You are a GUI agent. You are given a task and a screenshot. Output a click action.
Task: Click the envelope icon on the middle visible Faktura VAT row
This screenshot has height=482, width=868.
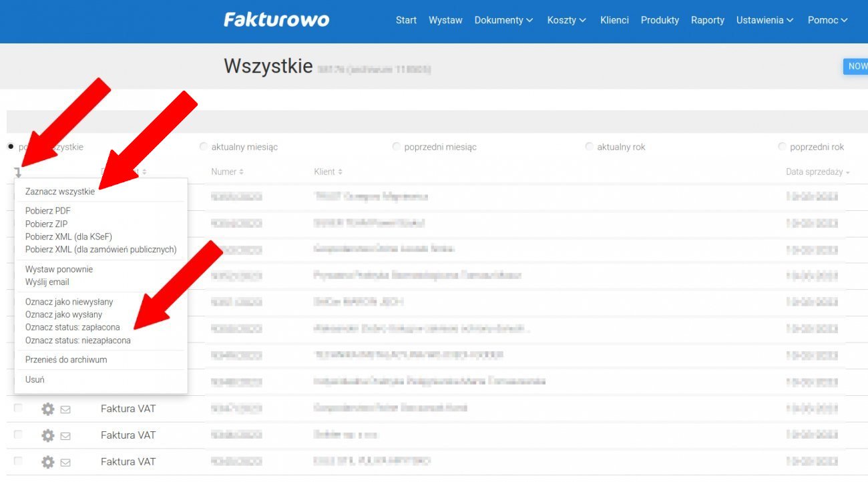point(65,436)
